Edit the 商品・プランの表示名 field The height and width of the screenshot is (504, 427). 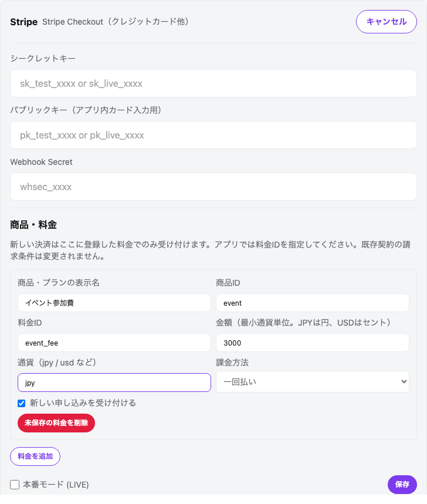point(114,303)
